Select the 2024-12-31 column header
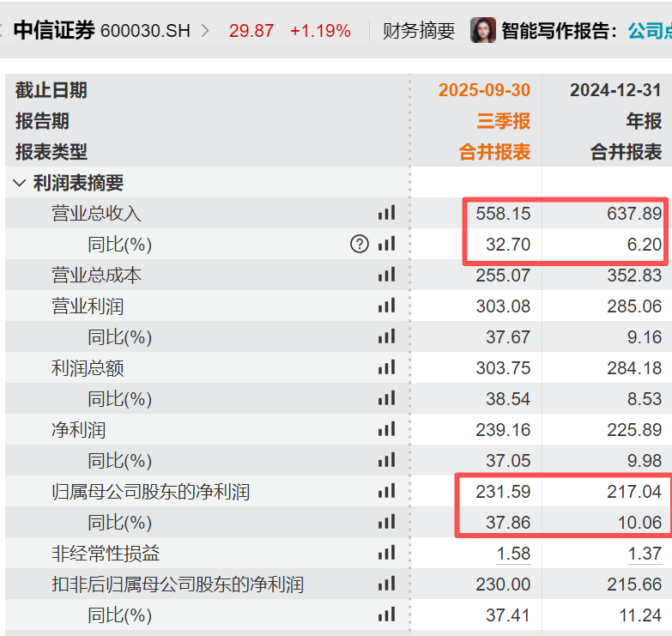This screenshot has width=672, height=636. point(615,90)
